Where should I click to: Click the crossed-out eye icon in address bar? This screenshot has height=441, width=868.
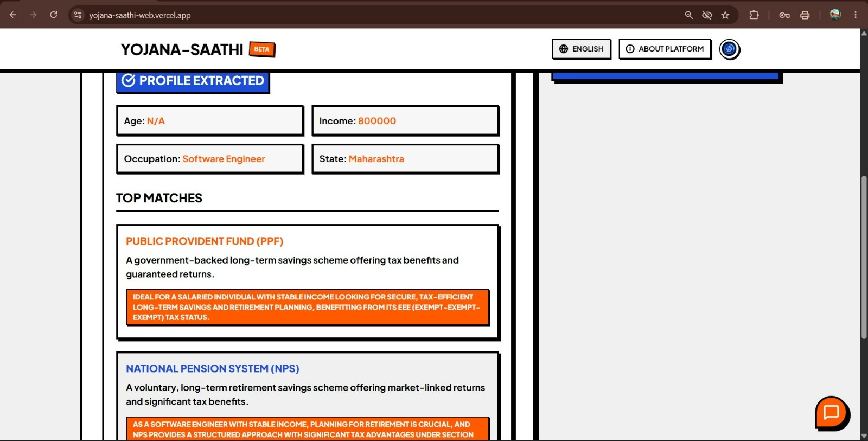click(707, 15)
